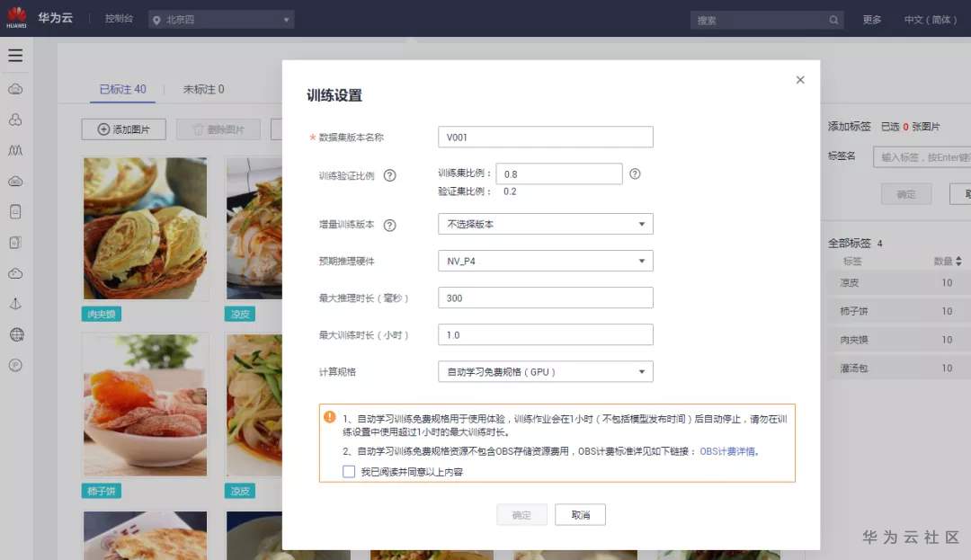Click the help icon beside 训练验证比例
This screenshot has width=971, height=560.
click(389, 176)
